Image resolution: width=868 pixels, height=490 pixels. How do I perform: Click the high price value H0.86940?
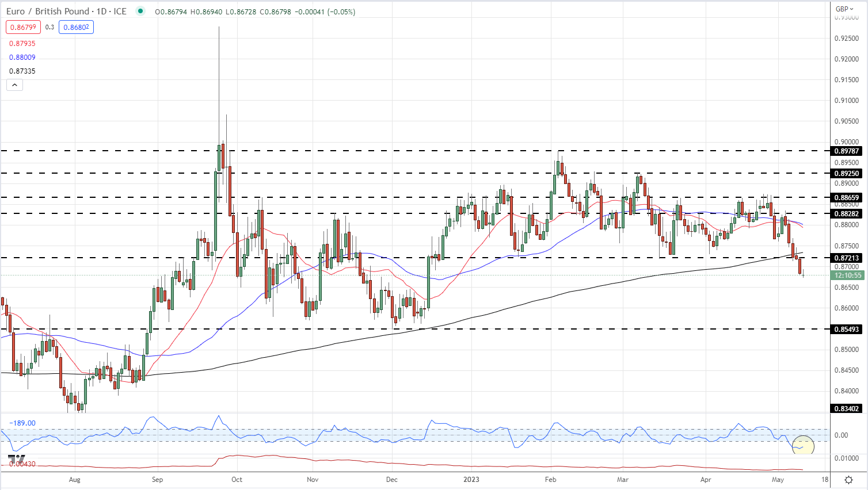207,12
